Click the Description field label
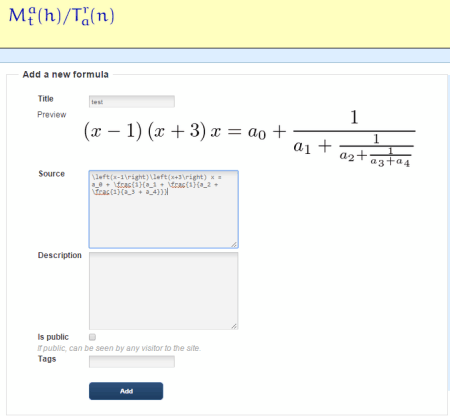Viewport: 450px width, 416px height. pos(60,255)
